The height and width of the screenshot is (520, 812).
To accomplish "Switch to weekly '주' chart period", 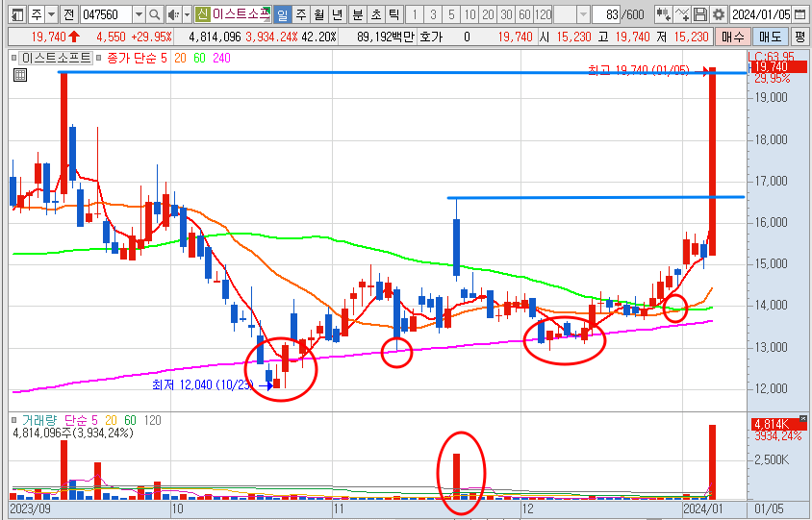I will 301,14.
